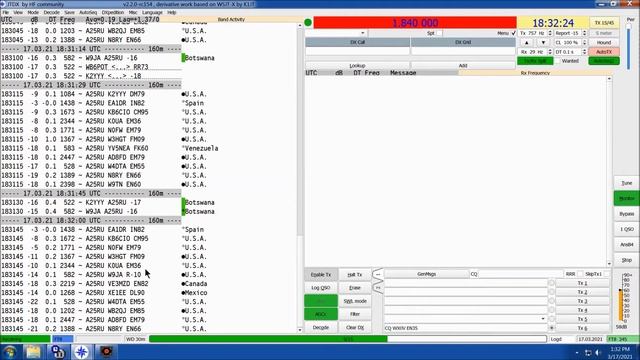Click the CQ direction input field

pos(520,274)
